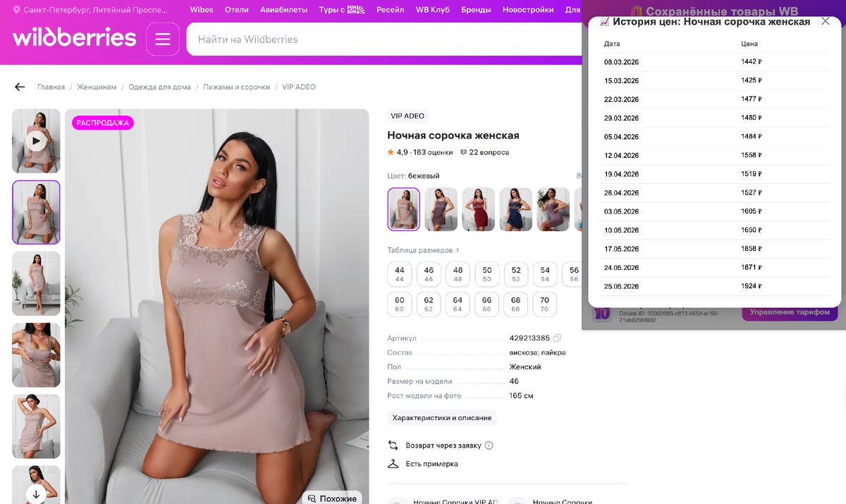846x504 pixels.
Task: Click the 25.05.2026 price history row
Action: point(713,286)
